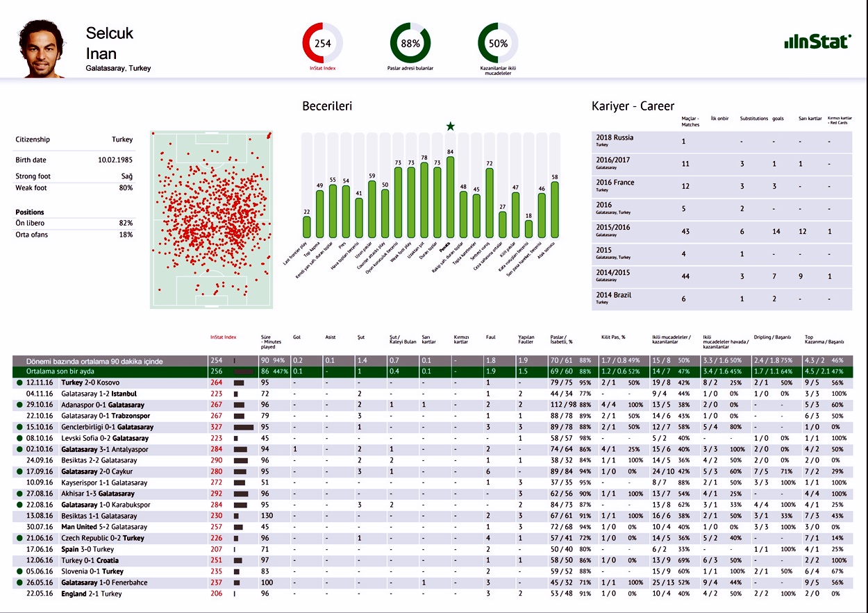The width and height of the screenshot is (868, 613).
Task: Click the index value 327
Action: click(x=217, y=427)
